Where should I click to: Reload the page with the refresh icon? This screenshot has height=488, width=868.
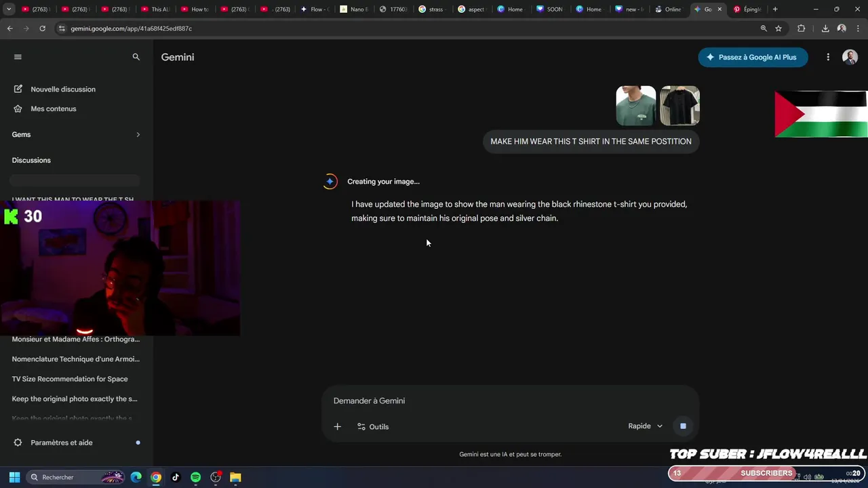(x=42, y=28)
